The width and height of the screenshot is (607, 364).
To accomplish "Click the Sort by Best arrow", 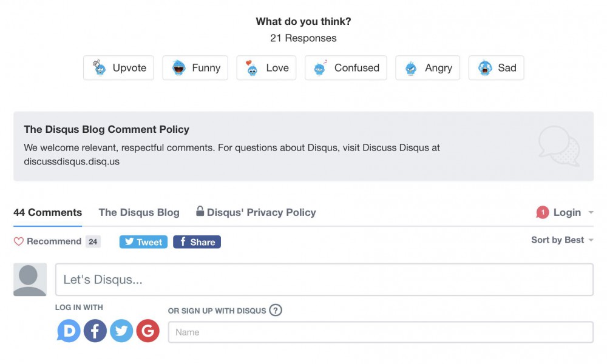I will [591, 240].
